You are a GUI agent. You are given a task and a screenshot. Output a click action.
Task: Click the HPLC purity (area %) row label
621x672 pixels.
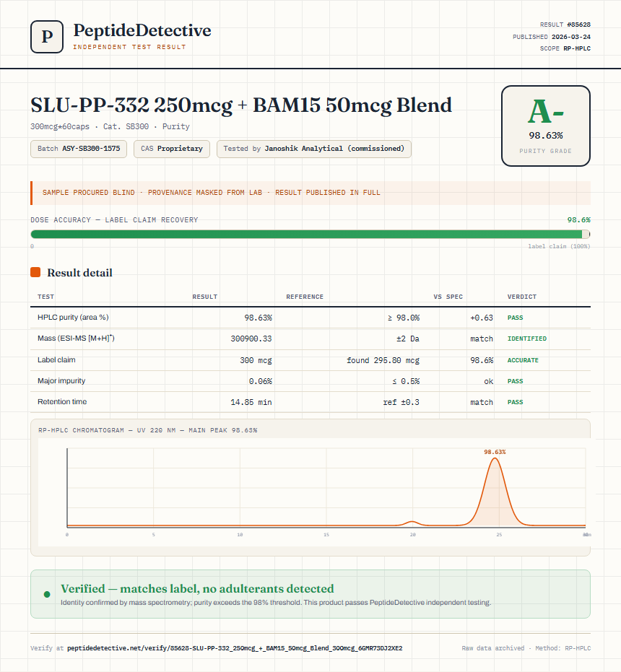tap(73, 317)
